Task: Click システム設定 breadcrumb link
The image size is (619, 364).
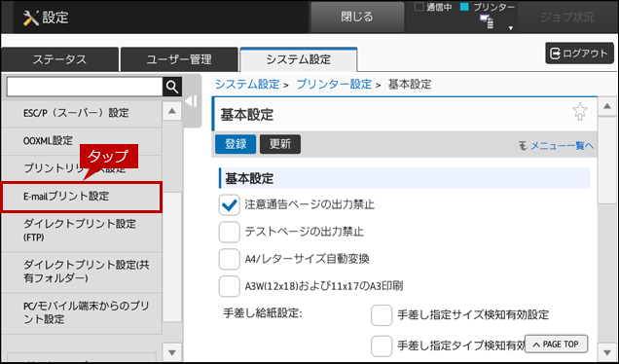Action: click(247, 85)
